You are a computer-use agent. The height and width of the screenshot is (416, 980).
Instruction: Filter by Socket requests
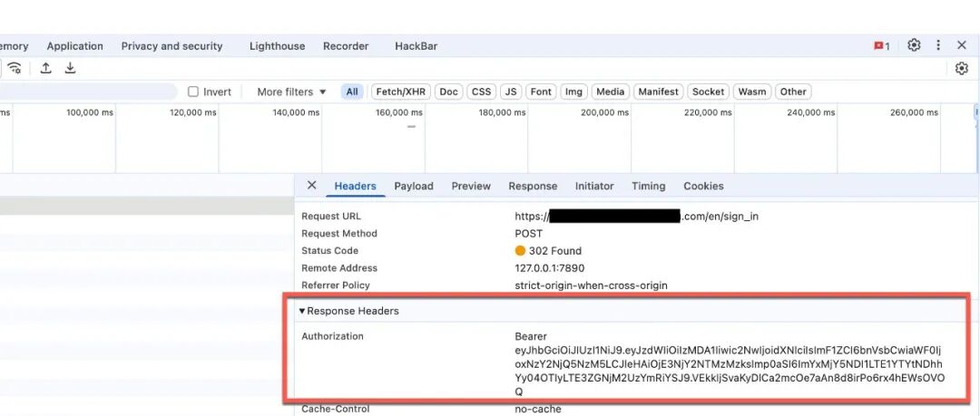click(708, 92)
